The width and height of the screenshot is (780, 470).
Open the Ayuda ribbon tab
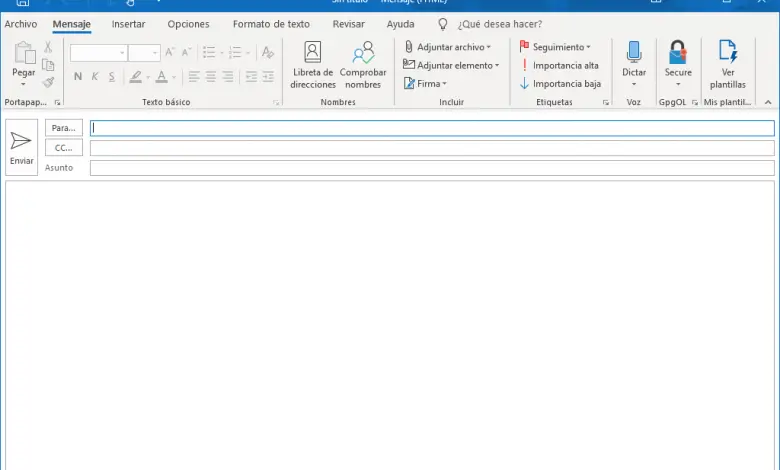pyautogui.click(x=400, y=24)
